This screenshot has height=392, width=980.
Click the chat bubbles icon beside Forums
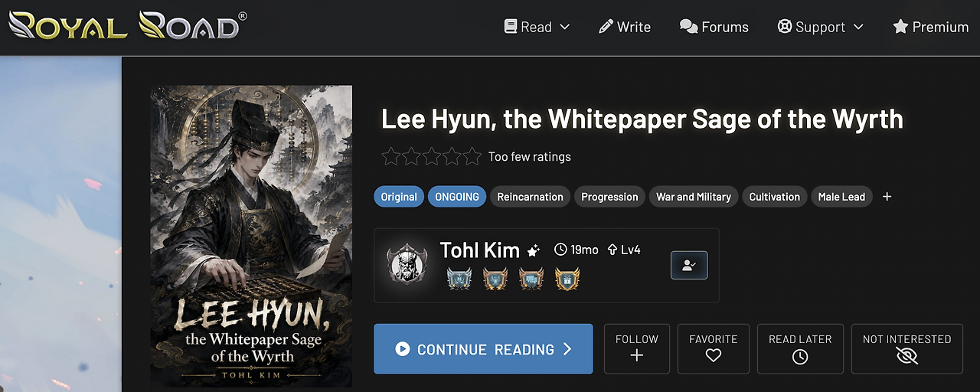688,27
